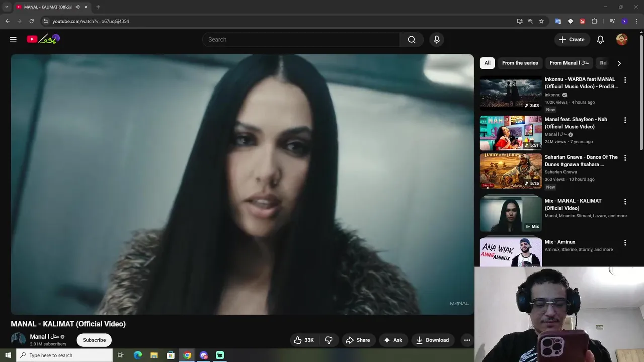Open options for Mix MANAL KALIMAT
This screenshot has width=644, height=362.
coord(625,202)
